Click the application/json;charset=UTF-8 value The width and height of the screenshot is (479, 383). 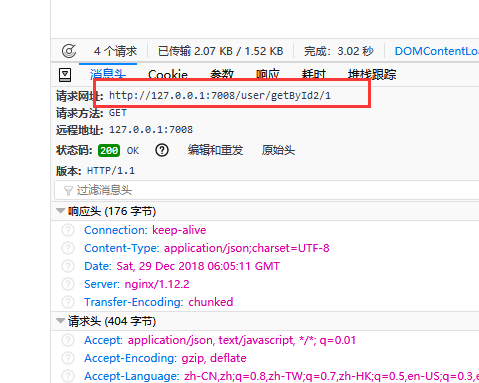[247, 248]
